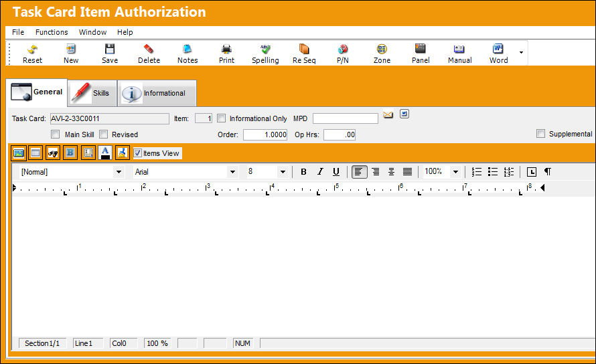Click the right margin marker on ruler
Image resolution: width=596 pixels, height=364 pixels.
click(542, 187)
